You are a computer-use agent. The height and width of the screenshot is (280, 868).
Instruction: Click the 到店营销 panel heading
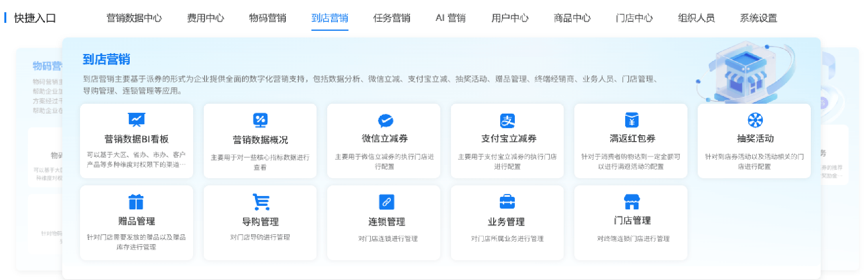pyautogui.click(x=106, y=59)
